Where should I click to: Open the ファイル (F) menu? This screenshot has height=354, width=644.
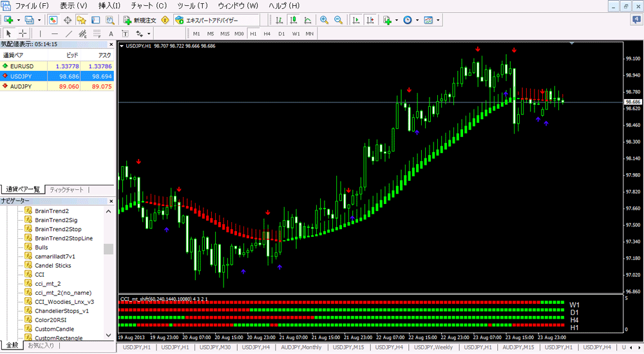[x=32, y=6]
